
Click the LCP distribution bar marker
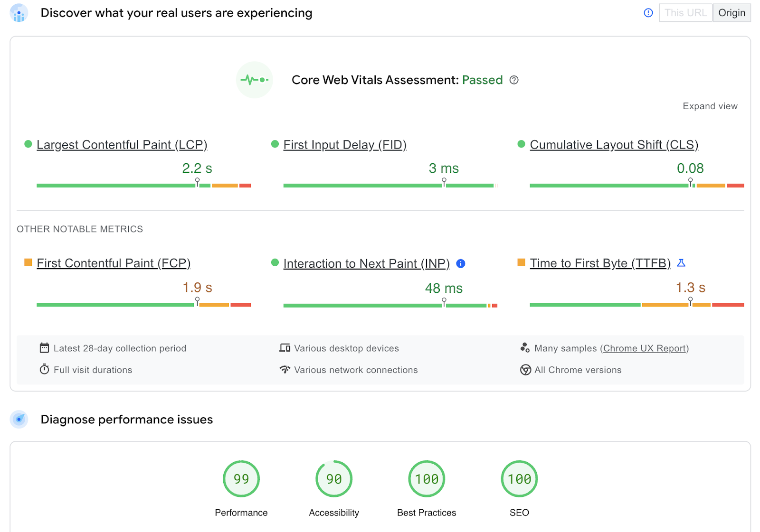[197, 182]
